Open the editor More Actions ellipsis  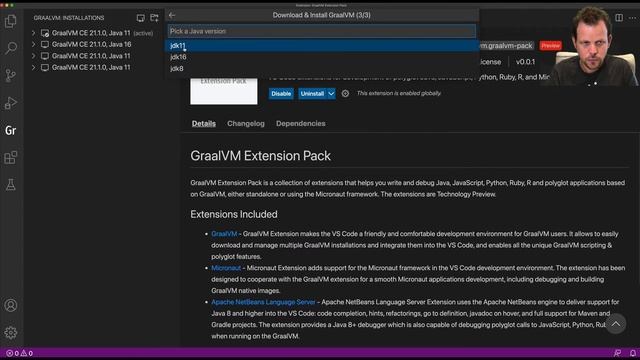pos(632,18)
